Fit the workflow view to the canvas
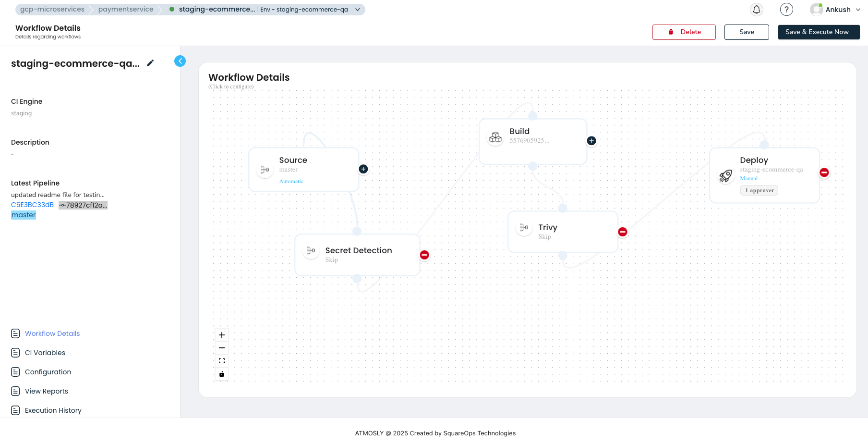The image size is (868, 444). click(x=222, y=361)
